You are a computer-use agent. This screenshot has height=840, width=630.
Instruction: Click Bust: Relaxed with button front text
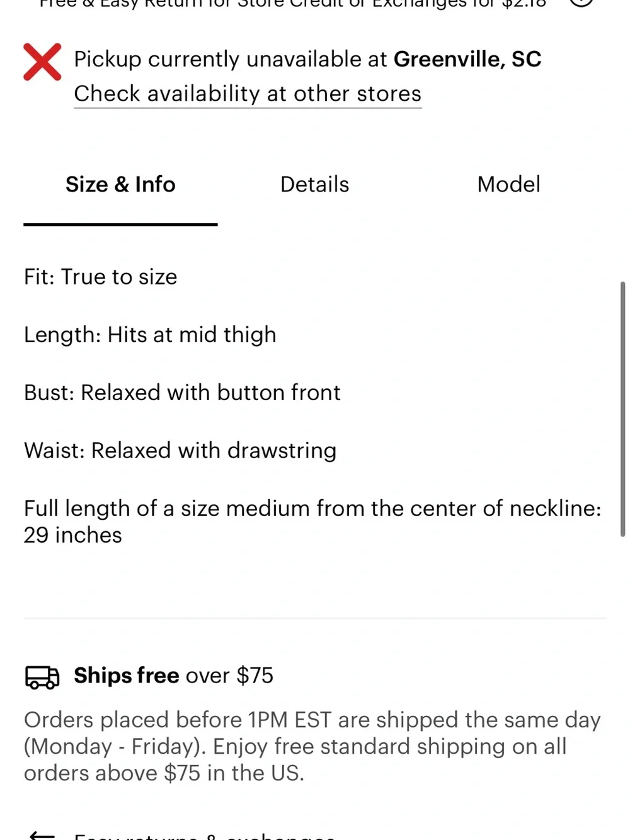[x=182, y=393]
